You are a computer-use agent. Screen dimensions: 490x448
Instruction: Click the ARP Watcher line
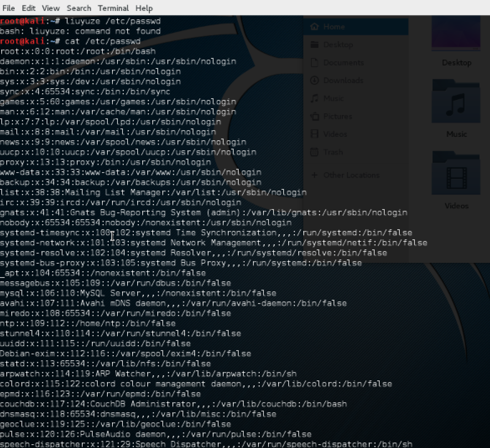[149, 374]
